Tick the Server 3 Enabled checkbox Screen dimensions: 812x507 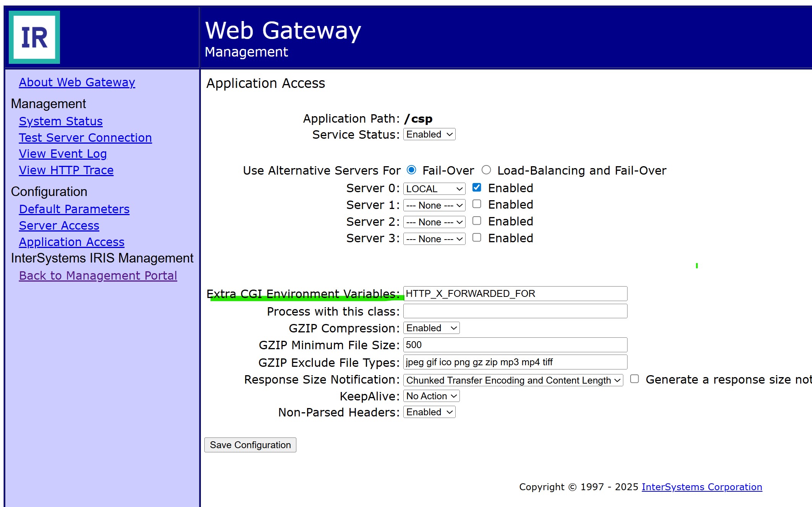click(477, 238)
